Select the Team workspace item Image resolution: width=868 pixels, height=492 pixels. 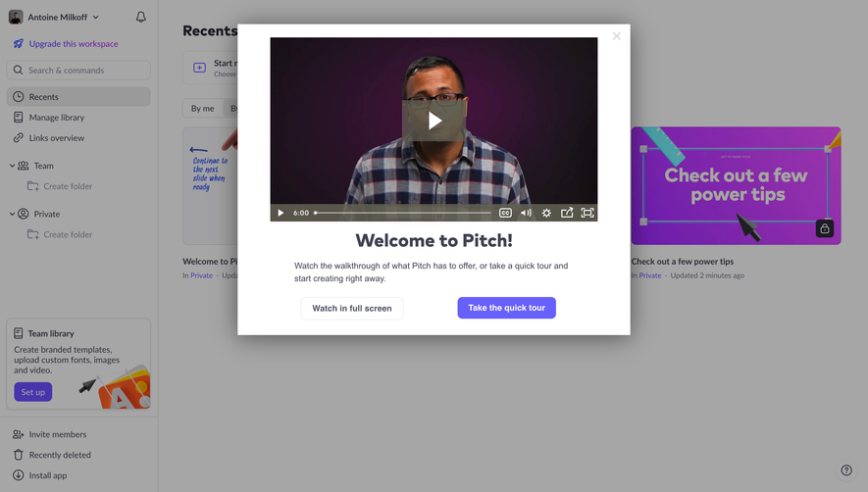click(44, 166)
